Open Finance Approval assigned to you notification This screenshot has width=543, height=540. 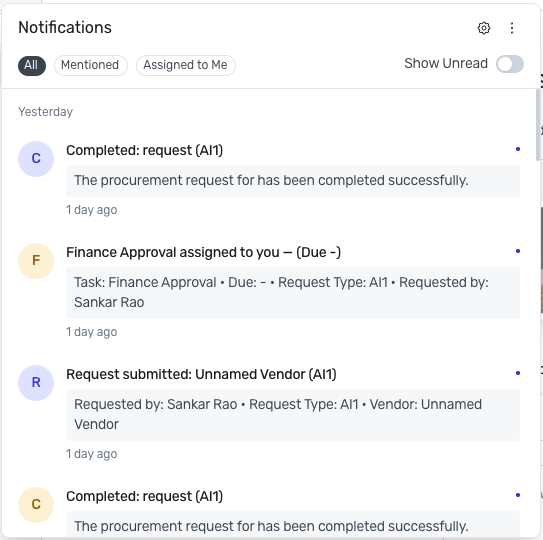click(x=203, y=252)
